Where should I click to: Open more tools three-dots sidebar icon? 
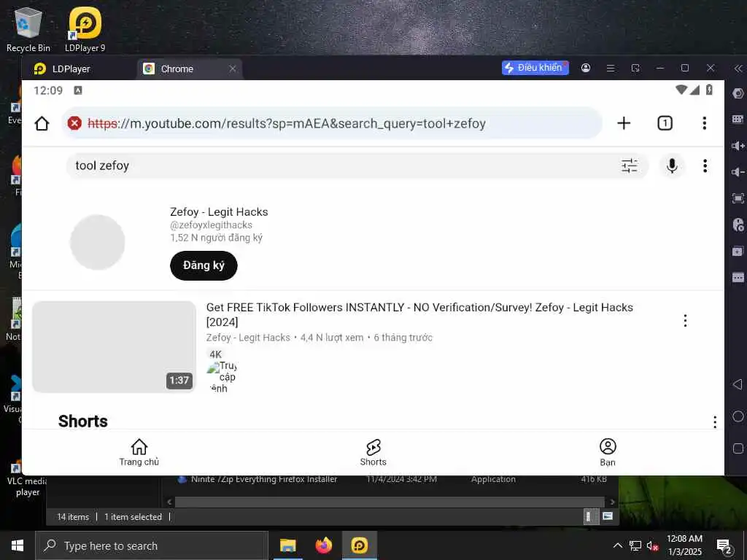738,277
